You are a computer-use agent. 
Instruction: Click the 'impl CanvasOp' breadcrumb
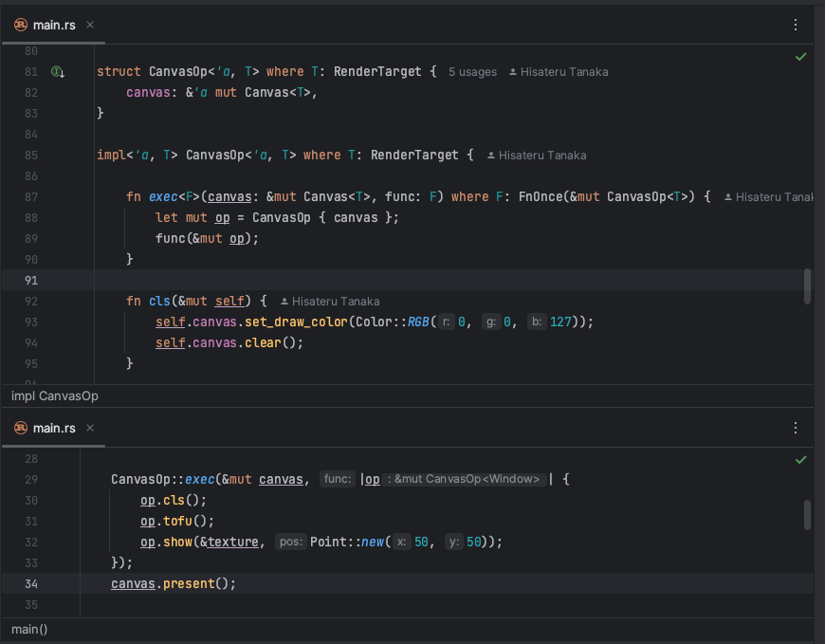point(55,396)
